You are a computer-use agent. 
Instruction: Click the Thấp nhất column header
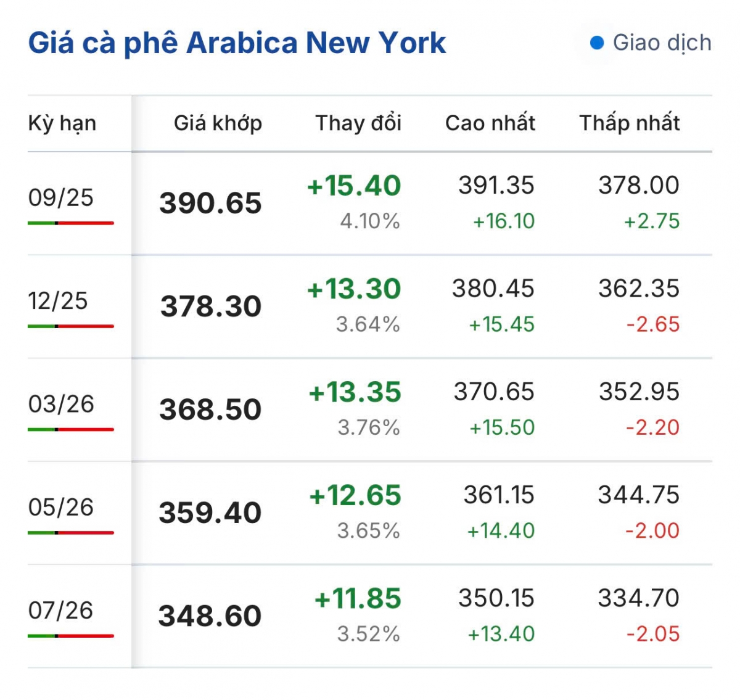[x=630, y=123]
